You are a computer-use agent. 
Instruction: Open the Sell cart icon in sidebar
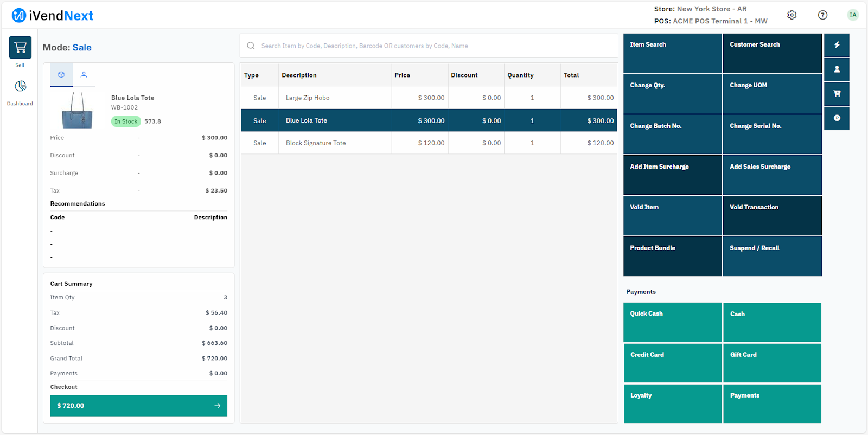[x=20, y=48]
